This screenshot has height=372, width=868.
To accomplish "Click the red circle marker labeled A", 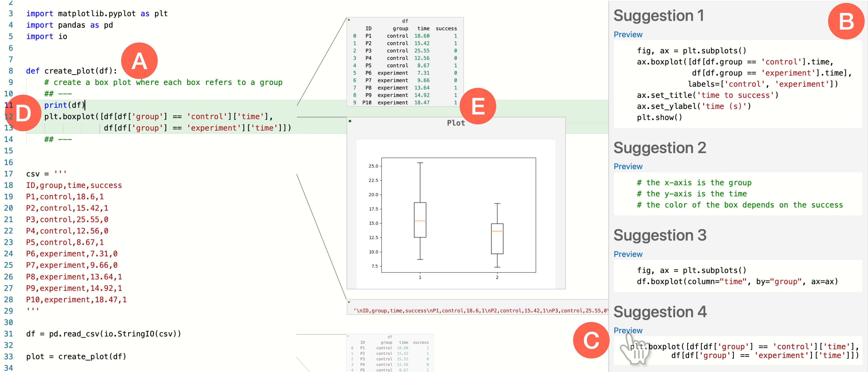I will coord(139,61).
